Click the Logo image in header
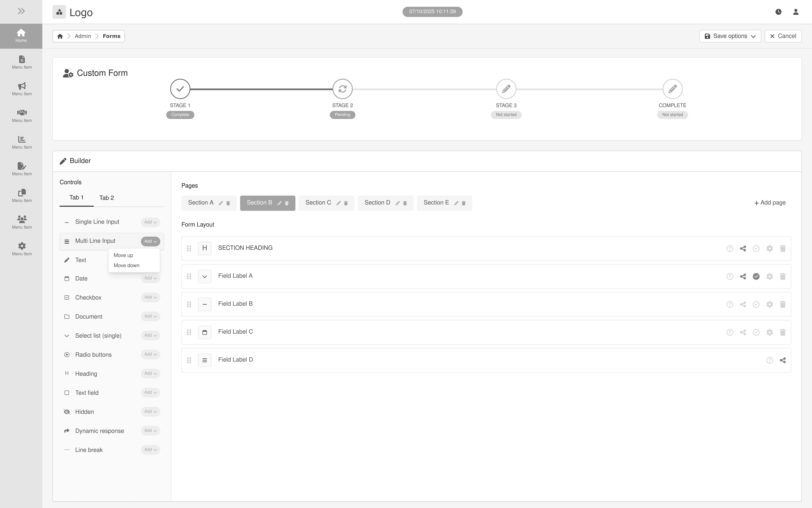812x508 pixels. point(59,12)
